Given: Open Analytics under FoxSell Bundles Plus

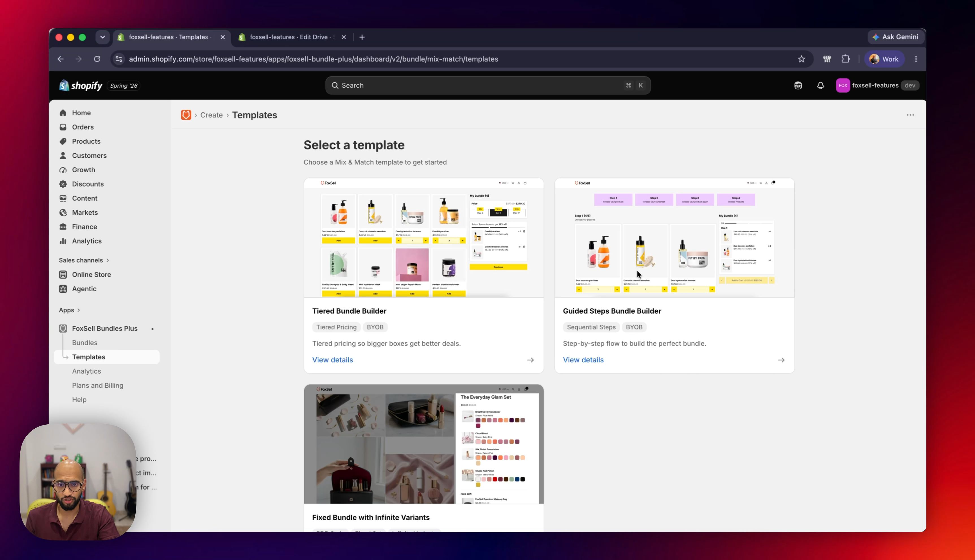Looking at the screenshot, I should click(x=86, y=371).
